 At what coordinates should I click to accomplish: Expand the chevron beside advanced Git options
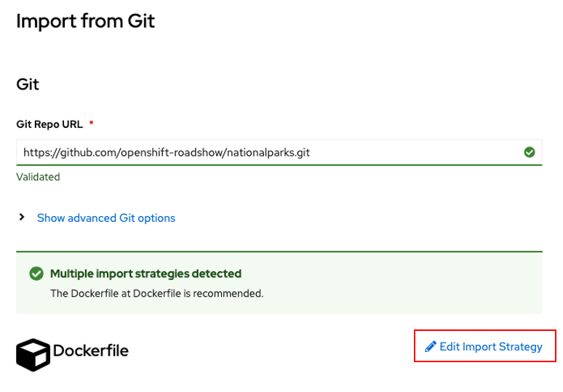(x=22, y=217)
